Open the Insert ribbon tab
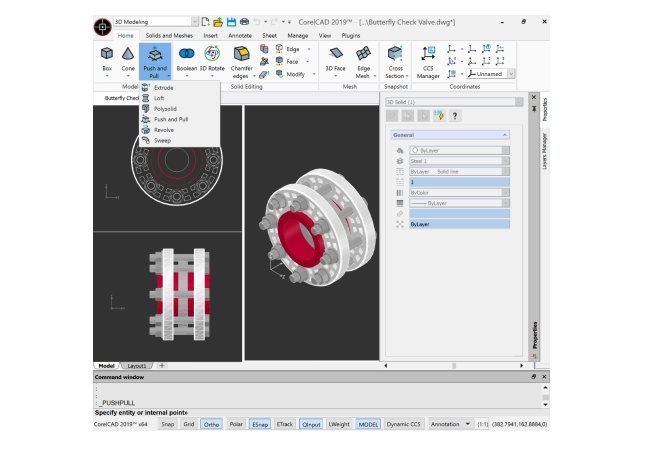Viewport: 650px width, 450px height. [x=211, y=36]
